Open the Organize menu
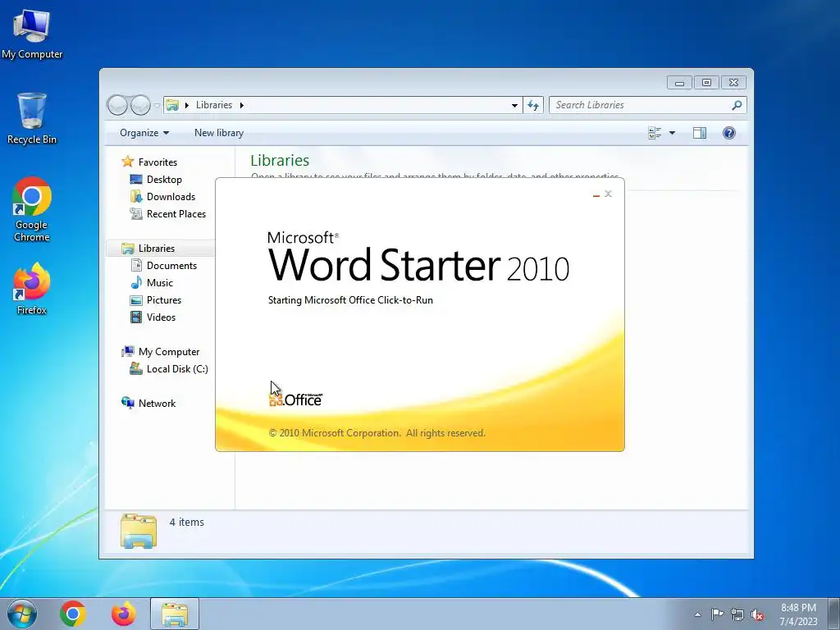Image resolution: width=840 pixels, height=630 pixels. point(144,133)
